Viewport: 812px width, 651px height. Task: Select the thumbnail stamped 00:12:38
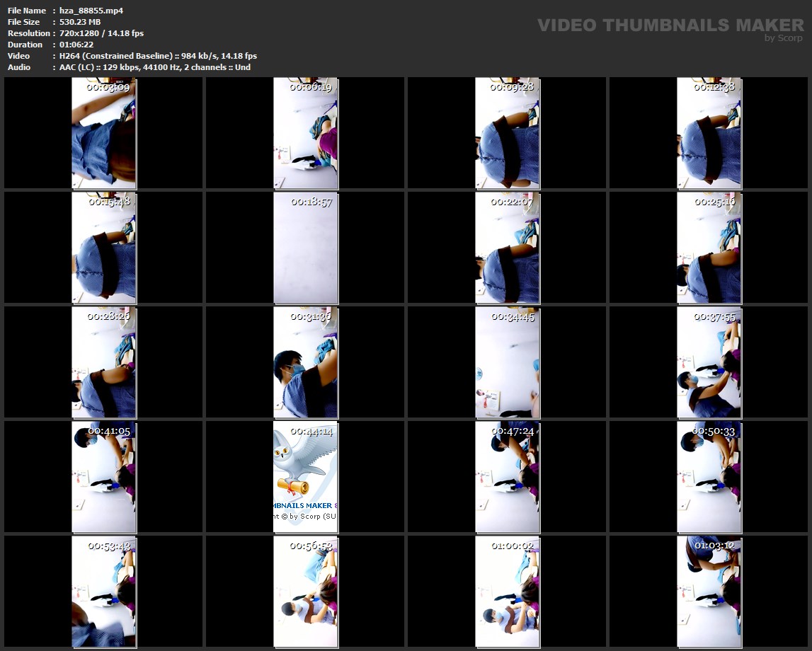(709, 133)
